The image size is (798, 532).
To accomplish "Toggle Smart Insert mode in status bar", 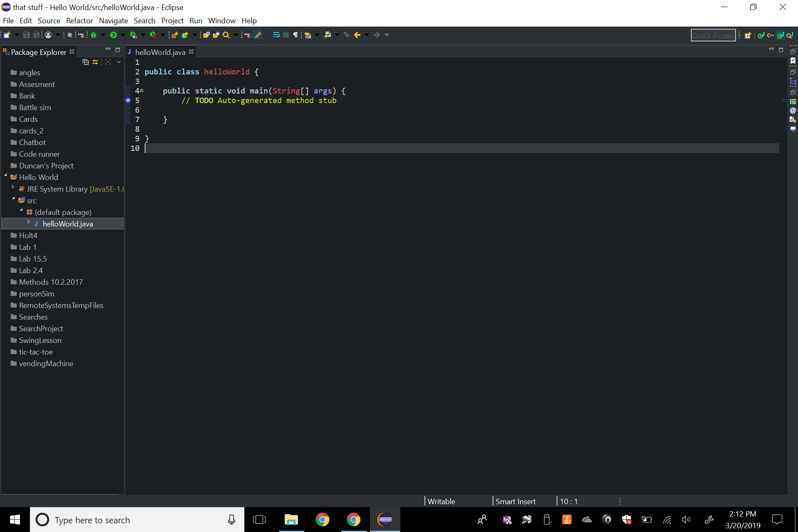I will (515, 501).
